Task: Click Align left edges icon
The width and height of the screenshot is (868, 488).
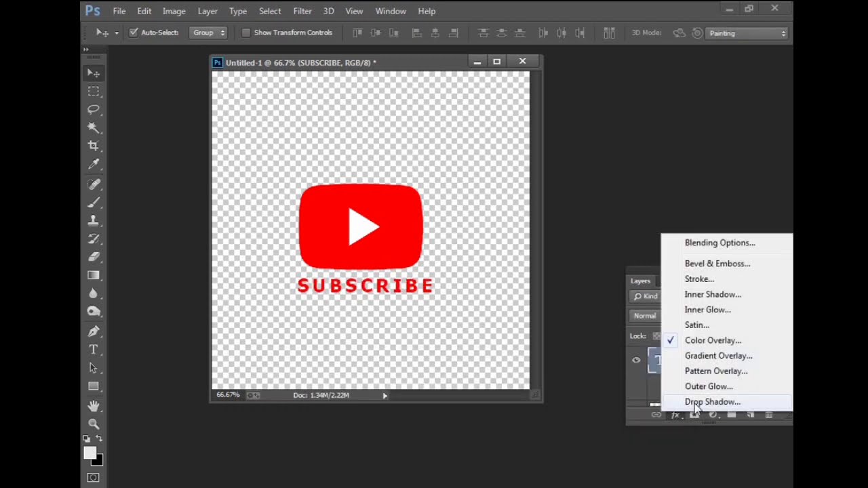Action: 417,33
